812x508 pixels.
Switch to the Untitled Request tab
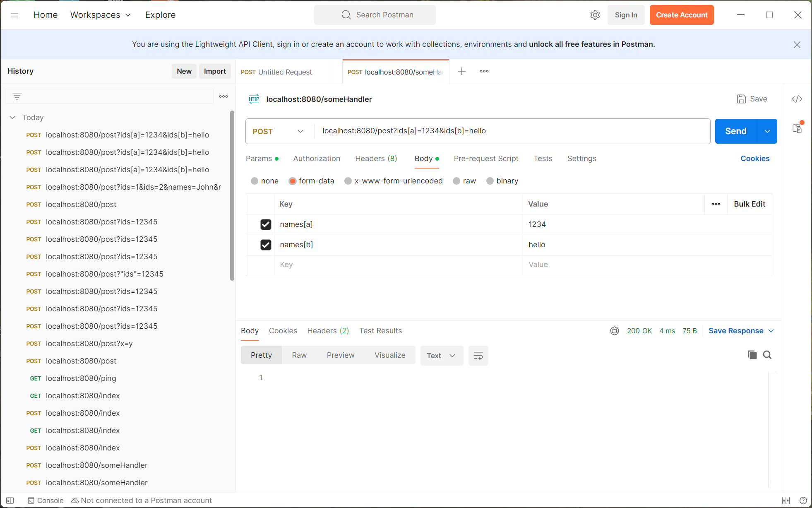289,72
